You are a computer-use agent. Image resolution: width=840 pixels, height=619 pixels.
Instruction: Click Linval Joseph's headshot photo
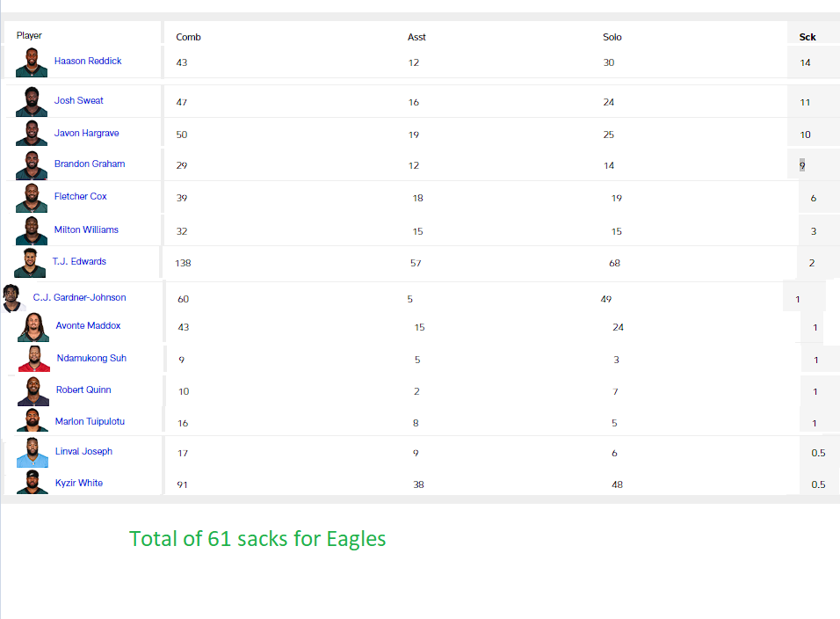pyautogui.click(x=33, y=453)
